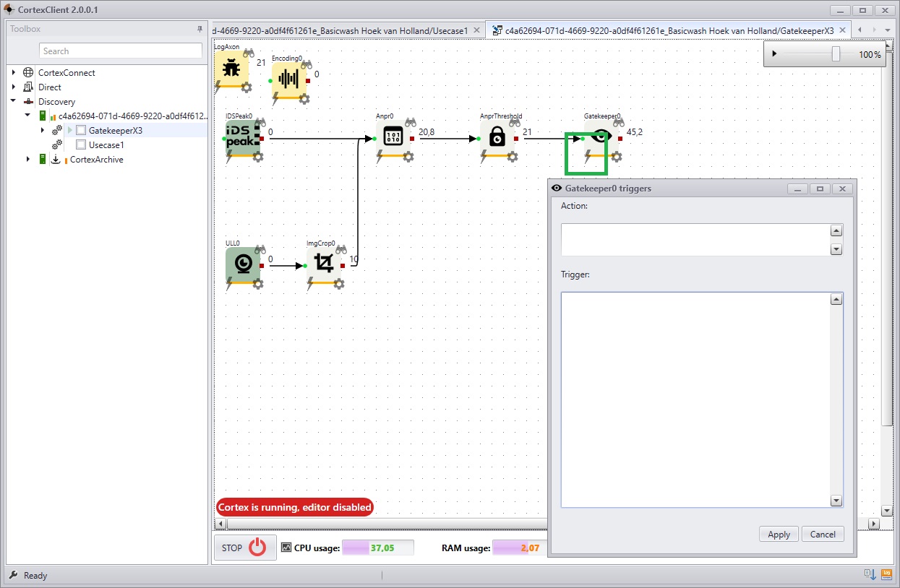
Task: Open IDSPeak0 settings gear
Action: [257, 157]
